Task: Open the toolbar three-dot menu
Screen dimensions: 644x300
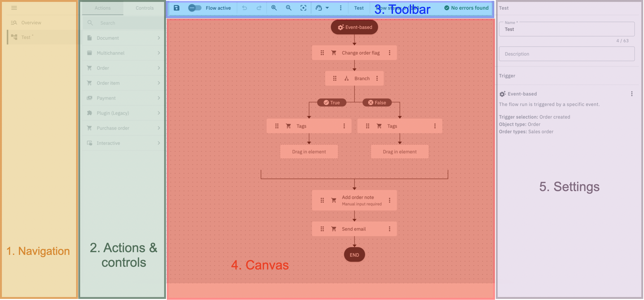Action: (x=341, y=8)
